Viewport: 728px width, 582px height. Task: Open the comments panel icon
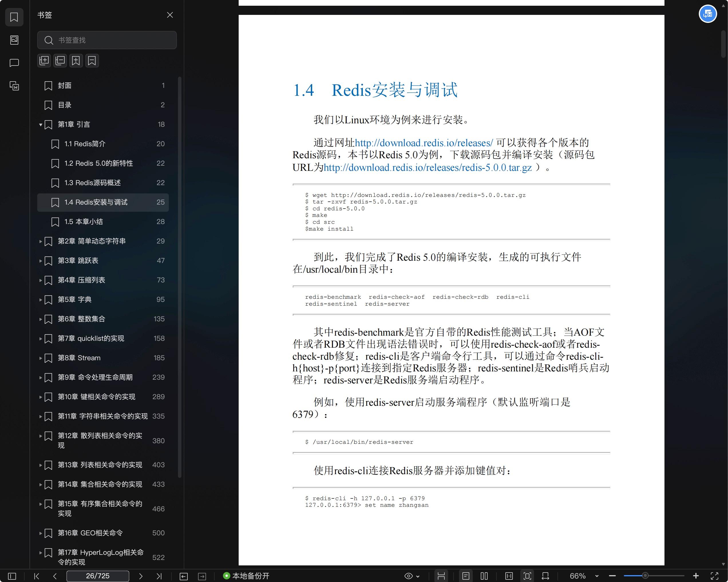coord(14,63)
